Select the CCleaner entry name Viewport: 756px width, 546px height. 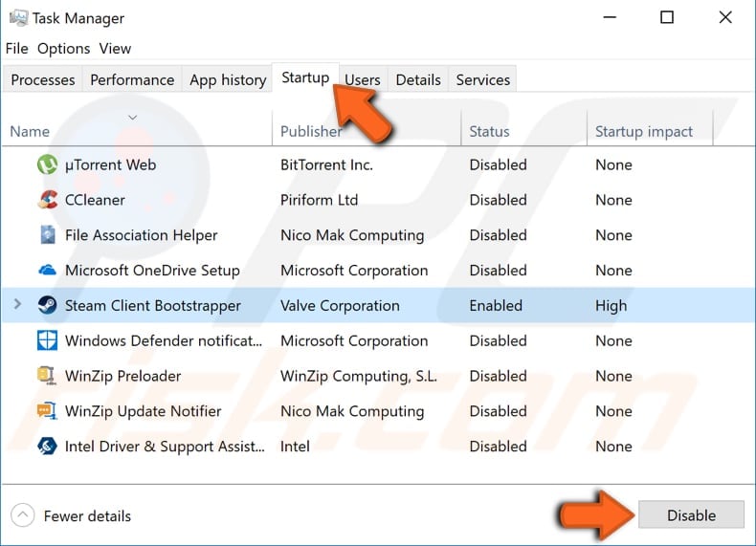click(x=95, y=200)
